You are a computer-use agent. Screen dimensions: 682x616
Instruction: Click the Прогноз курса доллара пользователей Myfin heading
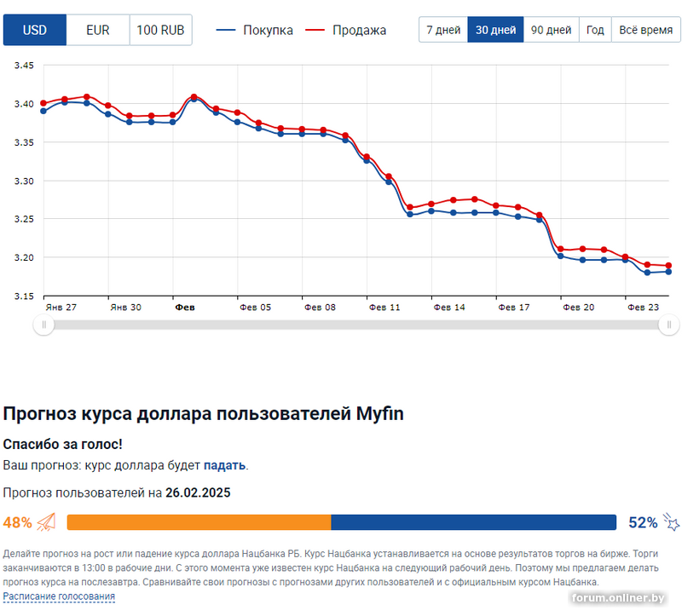click(204, 413)
